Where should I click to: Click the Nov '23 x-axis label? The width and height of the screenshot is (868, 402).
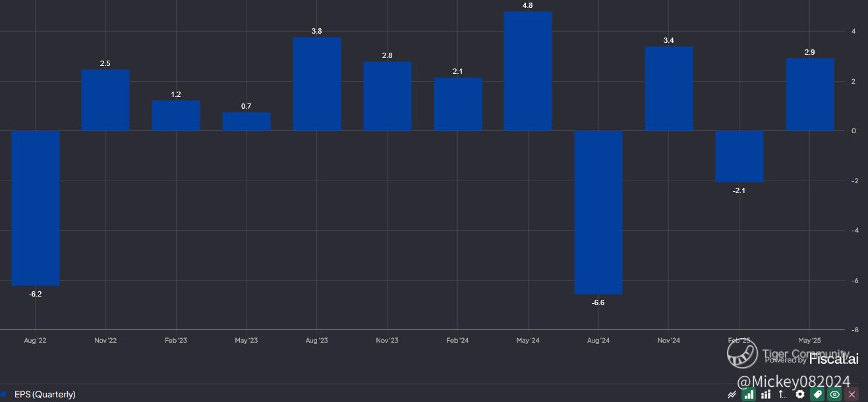tap(388, 341)
